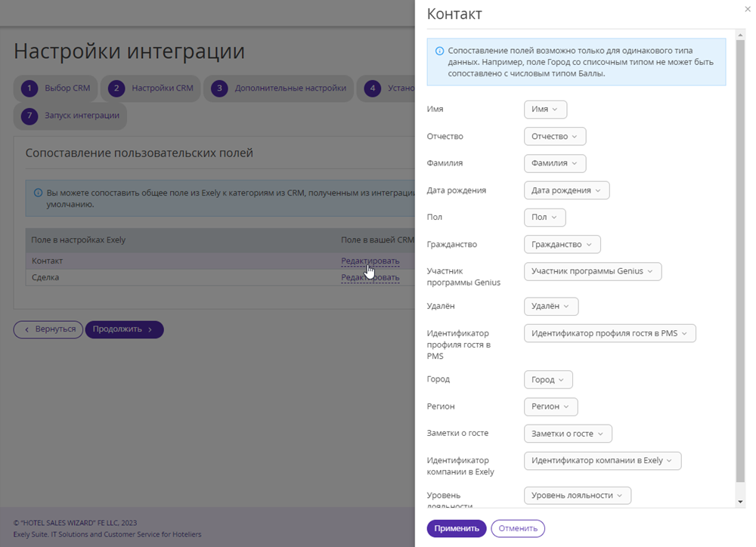Click info icon in Контакт panel notice
Screen dimensions: 756x547
(440, 51)
